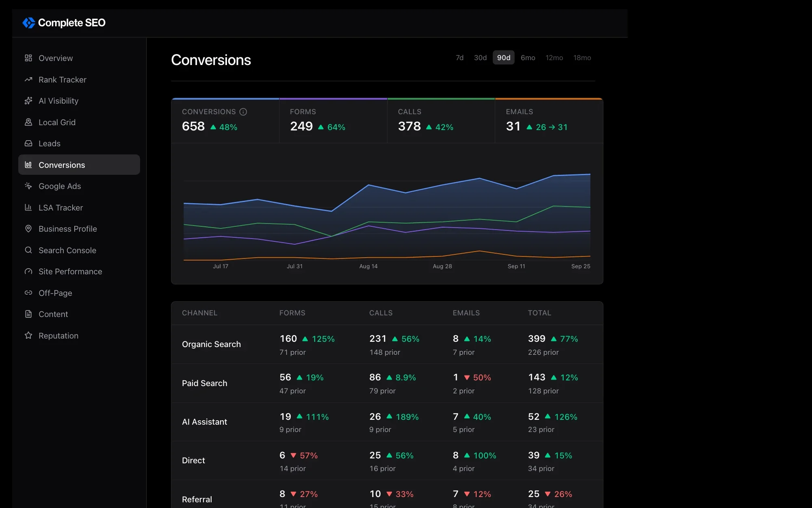
Task: Switch to the 18mo time range
Action: [x=582, y=58]
